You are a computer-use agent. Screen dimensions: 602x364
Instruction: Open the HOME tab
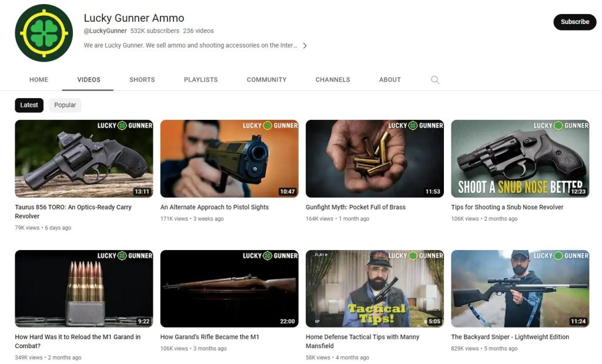tap(39, 79)
